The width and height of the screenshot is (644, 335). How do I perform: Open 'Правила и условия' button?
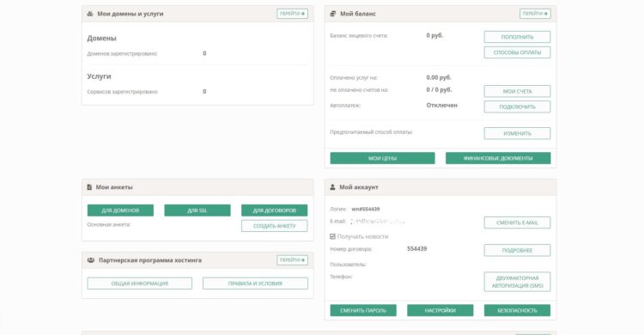click(x=255, y=283)
